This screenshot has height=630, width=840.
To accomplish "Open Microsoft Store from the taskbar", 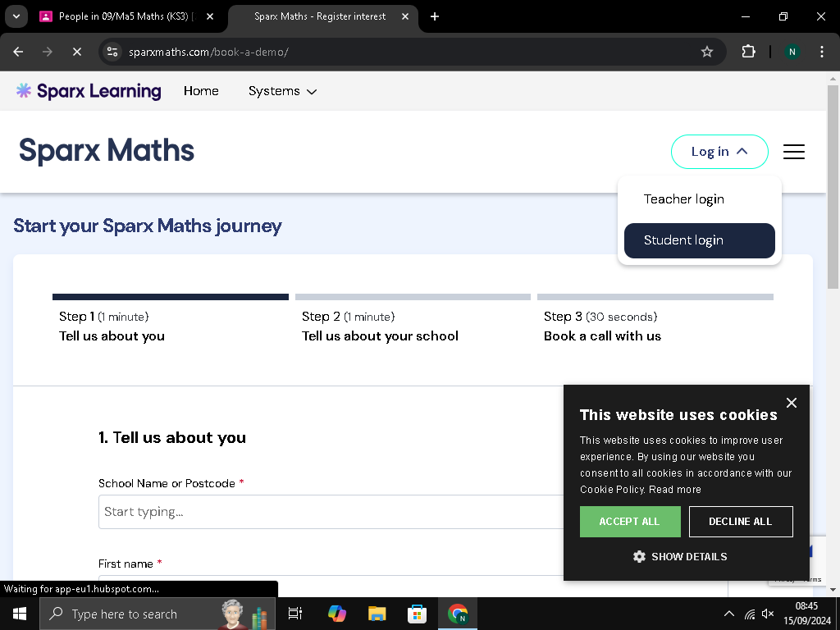I will [x=418, y=614].
